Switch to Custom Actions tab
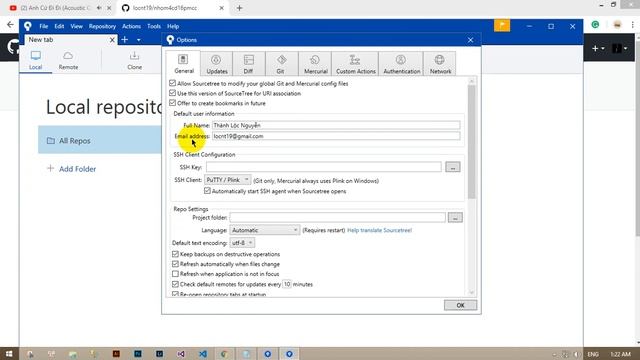The width and height of the screenshot is (640, 360). [x=355, y=64]
